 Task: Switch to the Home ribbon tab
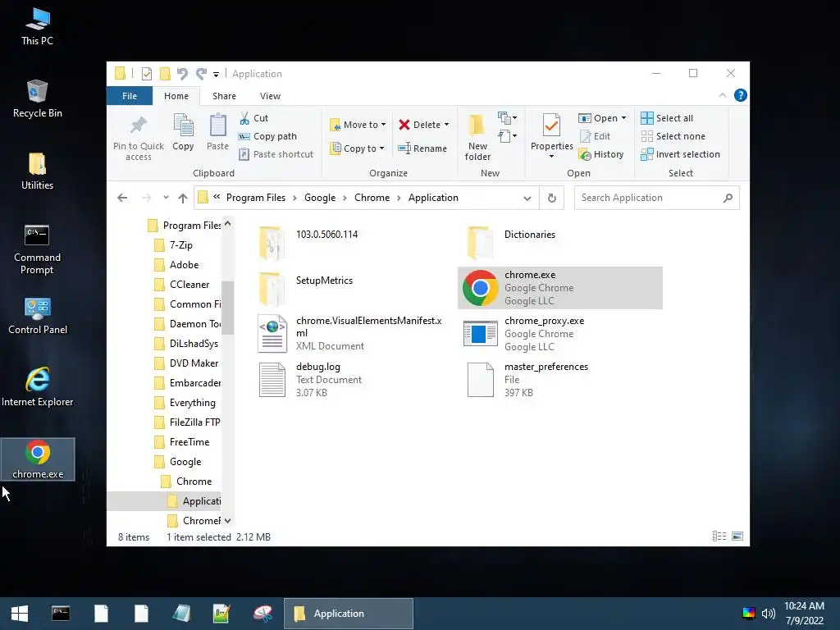pos(176,96)
